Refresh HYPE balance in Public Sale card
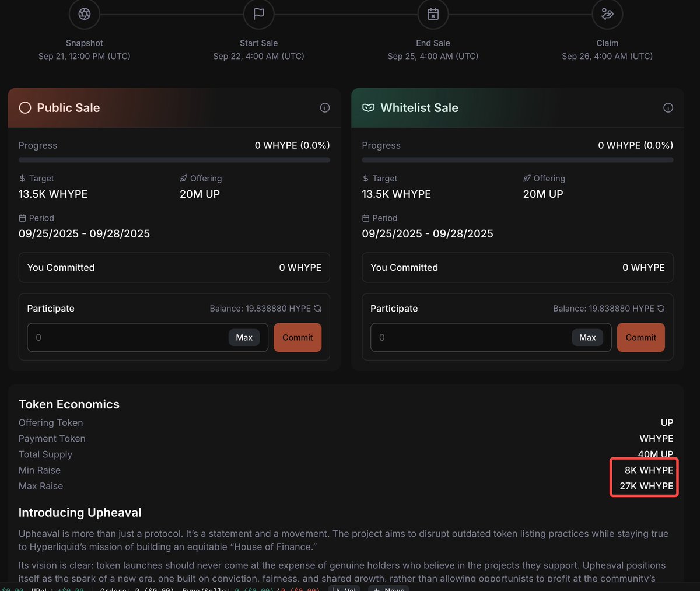700x591 pixels. tap(318, 309)
